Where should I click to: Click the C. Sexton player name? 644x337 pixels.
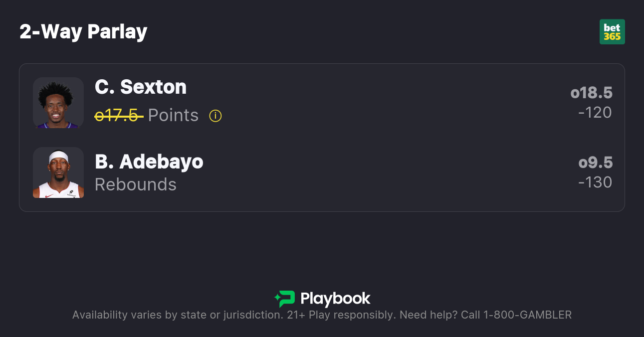pos(141,87)
